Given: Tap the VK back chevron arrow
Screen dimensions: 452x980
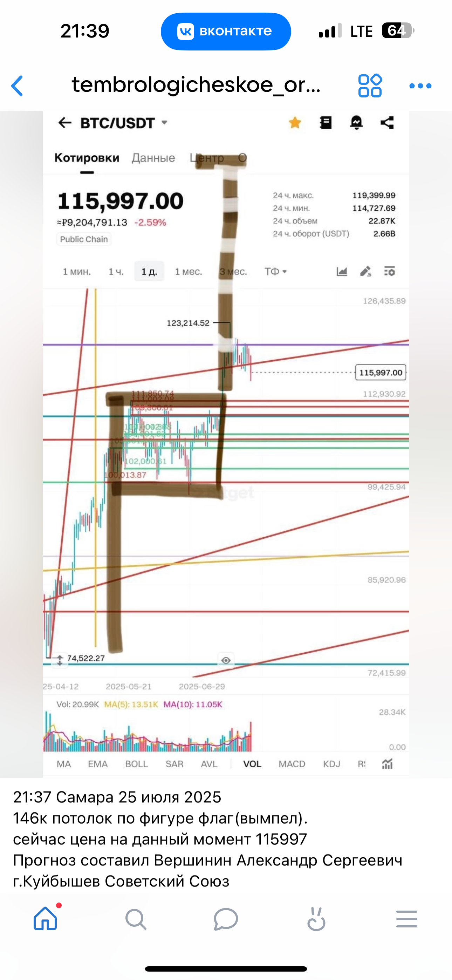Looking at the screenshot, I should click(x=17, y=86).
